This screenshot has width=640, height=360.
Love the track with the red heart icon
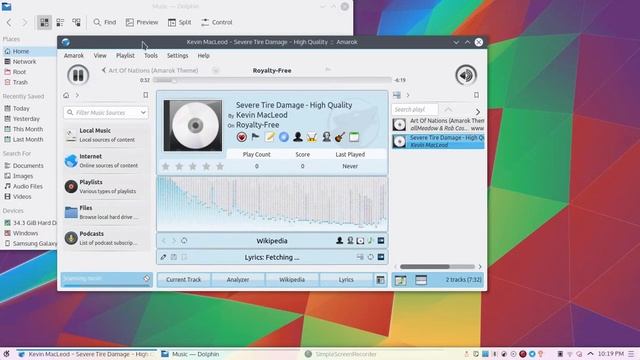[x=242, y=137]
